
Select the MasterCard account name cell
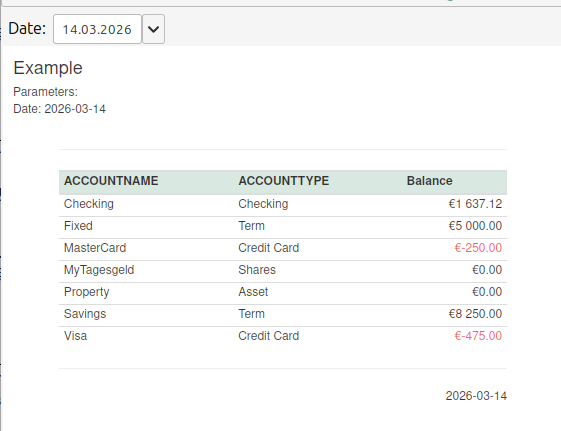pyautogui.click(x=95, y=248)
